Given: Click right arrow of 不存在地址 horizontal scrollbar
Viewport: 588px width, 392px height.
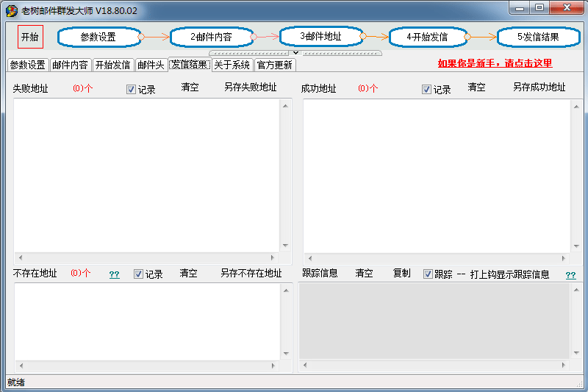Looking at the screenshot, I should 273,366.
